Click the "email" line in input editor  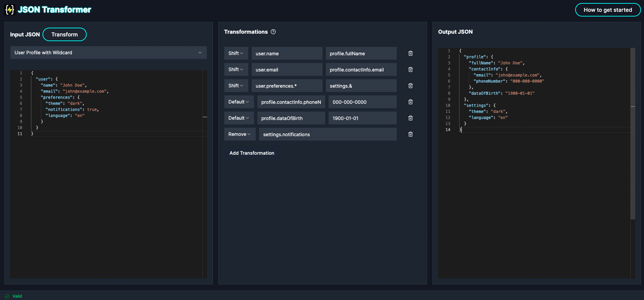pos(75,91)
